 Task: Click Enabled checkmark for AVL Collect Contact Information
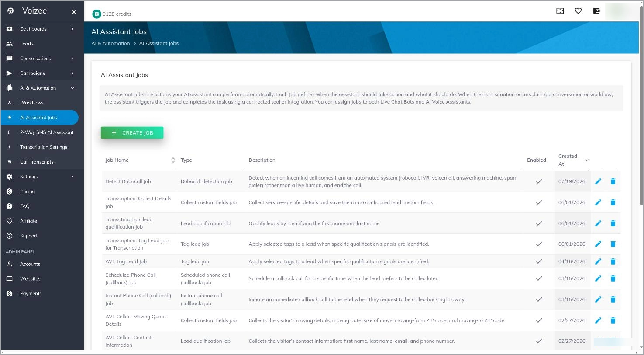[x=539, y=341]
